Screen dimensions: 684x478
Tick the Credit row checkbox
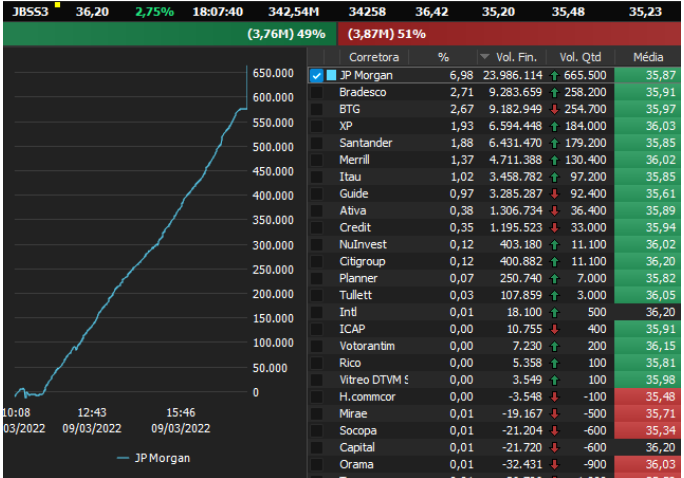pyautogui.click(x=316, y=228)
